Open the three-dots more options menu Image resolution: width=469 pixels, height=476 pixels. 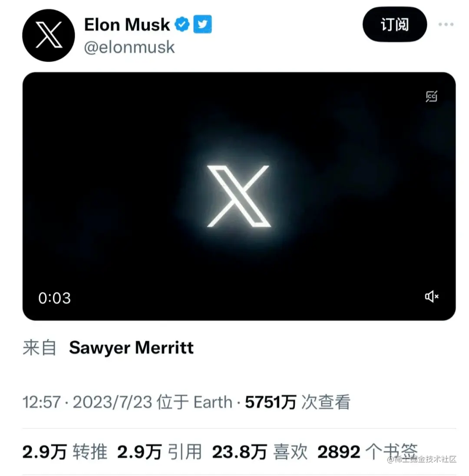pos(446,24)
